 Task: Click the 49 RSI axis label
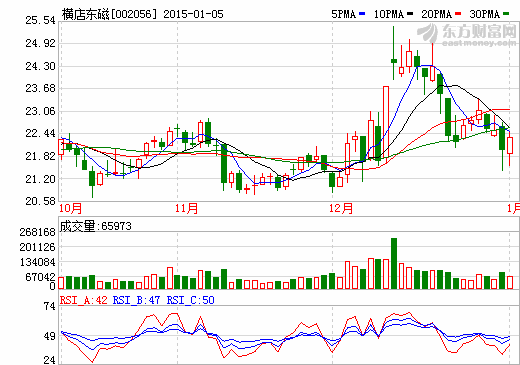(50, 336)
